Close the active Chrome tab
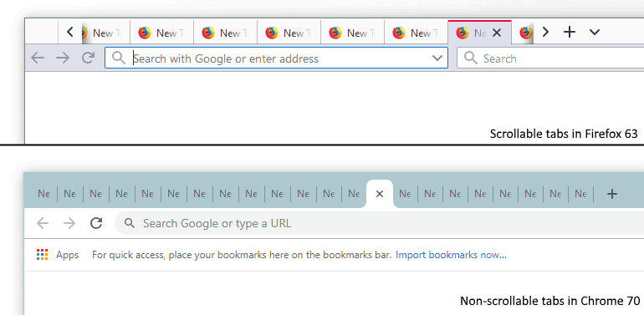Screen dimensions: 644x315 pos(380,194)
